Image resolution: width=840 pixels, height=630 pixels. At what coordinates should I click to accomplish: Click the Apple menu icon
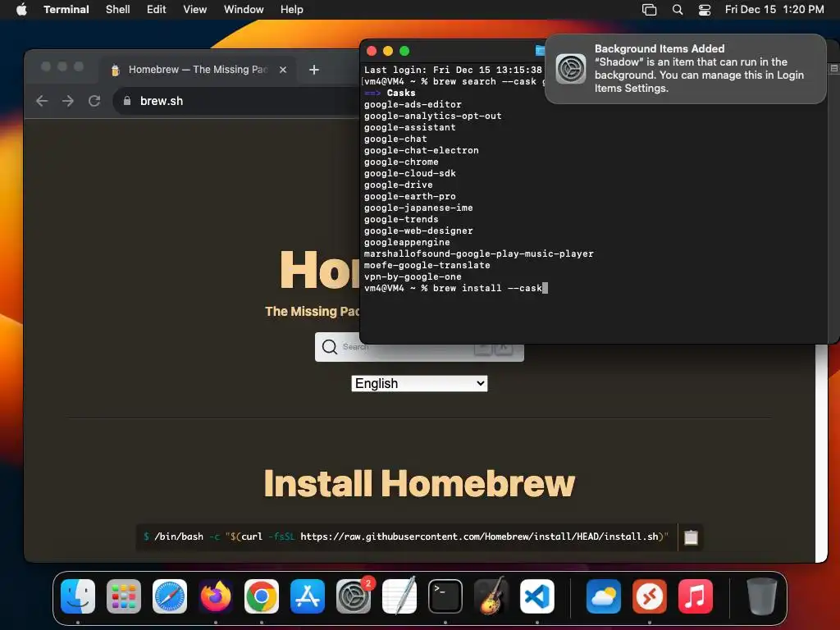(x=21, y=9)
